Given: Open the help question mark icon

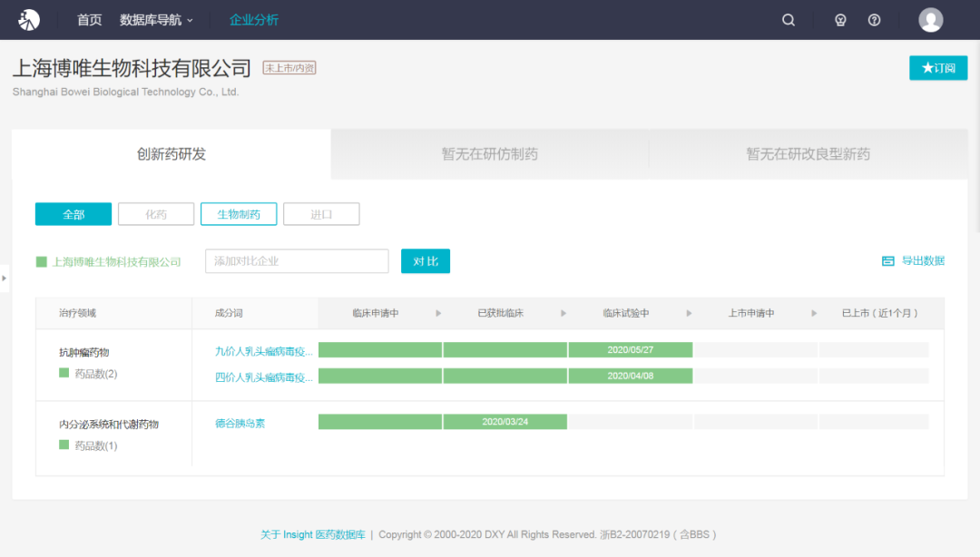Looking at the screenshot, I should click(x=875, y=20).
